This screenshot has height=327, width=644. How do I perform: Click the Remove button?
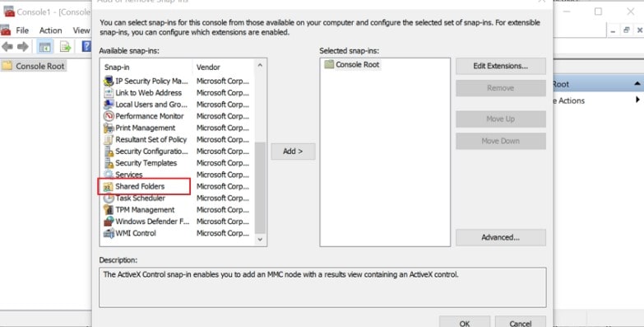[501, 88]
